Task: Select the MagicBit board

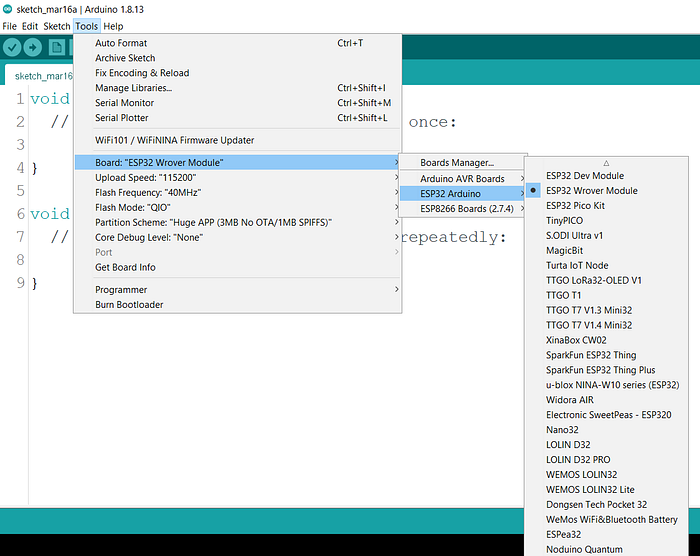Action: 606,251
